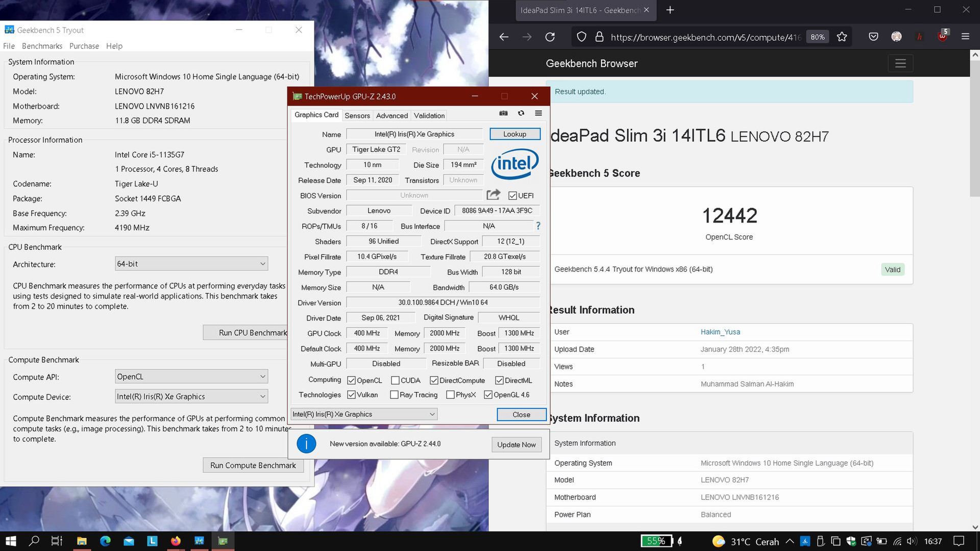Toggle the CUDA checkbox
Image resolution: width=980 pixels, height=551 pixels.
click(x=395, y=380)
